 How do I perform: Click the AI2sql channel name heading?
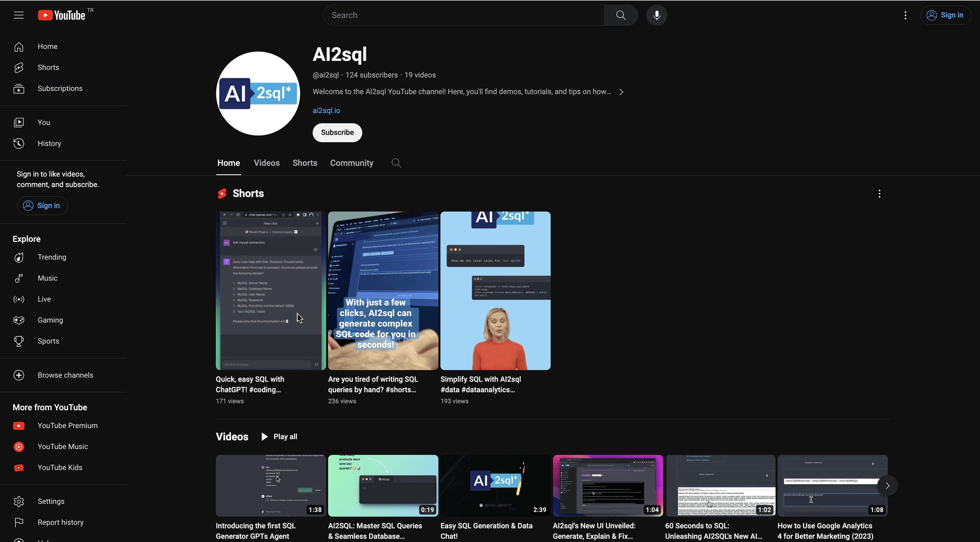(339, 54)
